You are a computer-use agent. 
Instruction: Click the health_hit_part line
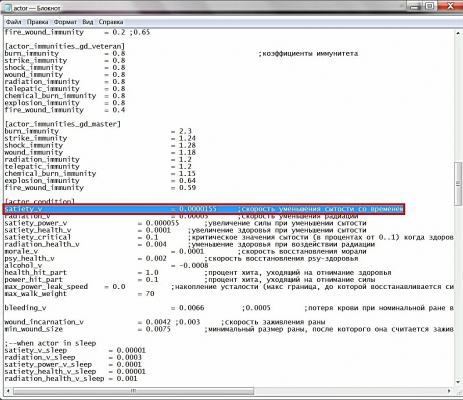click(x=198, y=273)
